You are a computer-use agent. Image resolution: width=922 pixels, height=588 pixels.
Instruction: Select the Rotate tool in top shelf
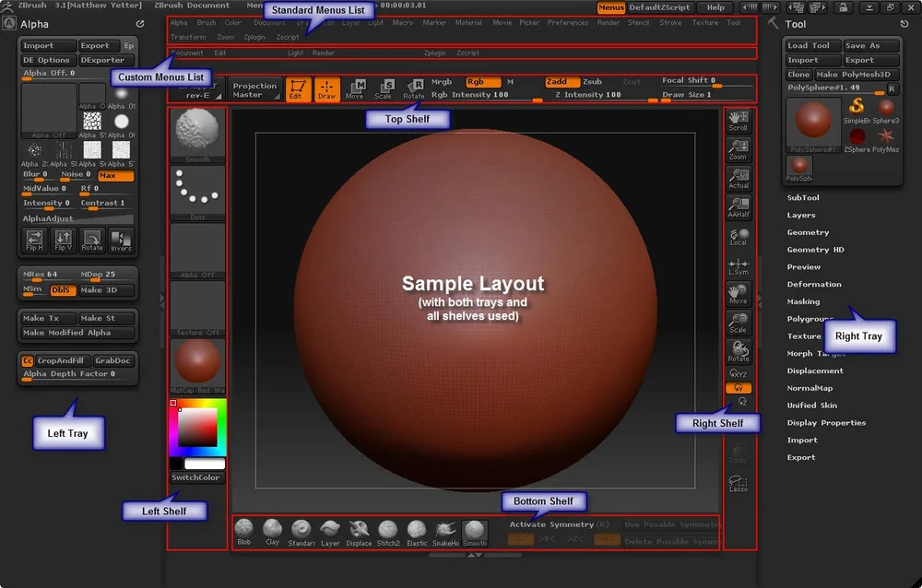413,89
